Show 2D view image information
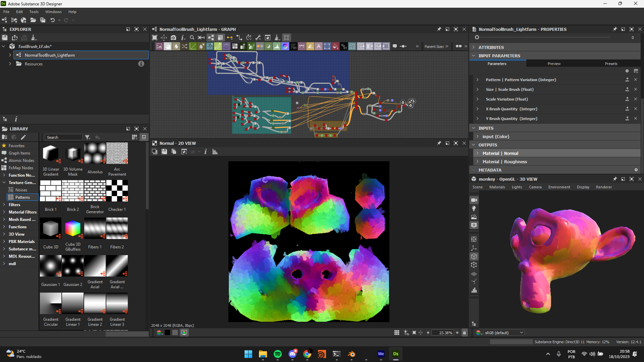The height and width of the screenshot is (362, 644). 206,152
